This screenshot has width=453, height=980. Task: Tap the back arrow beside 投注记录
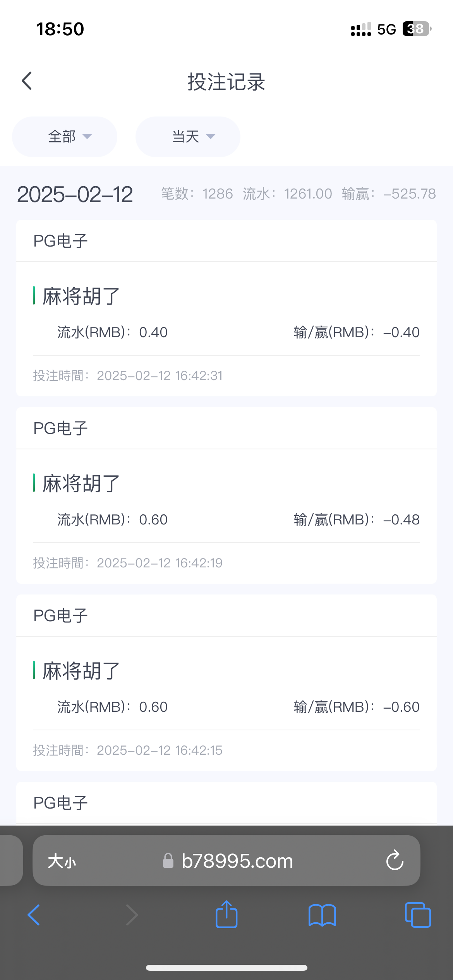click(x=27, y=81)
